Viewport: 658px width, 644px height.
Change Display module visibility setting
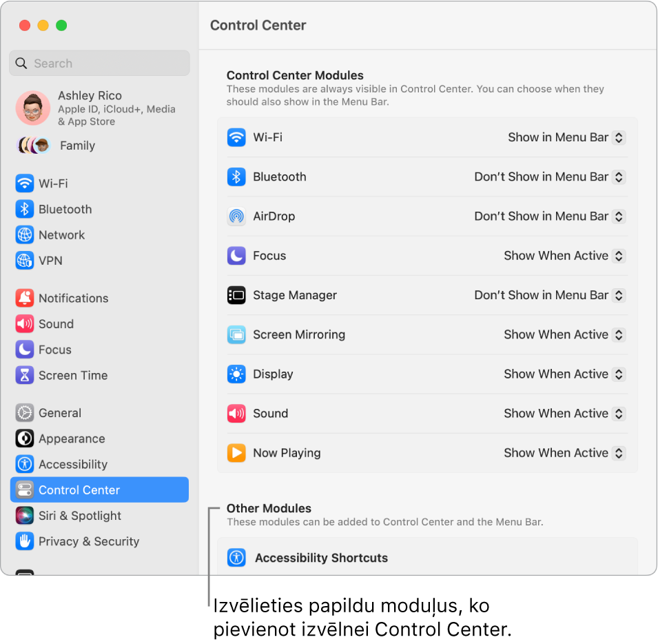coord(564,374)
